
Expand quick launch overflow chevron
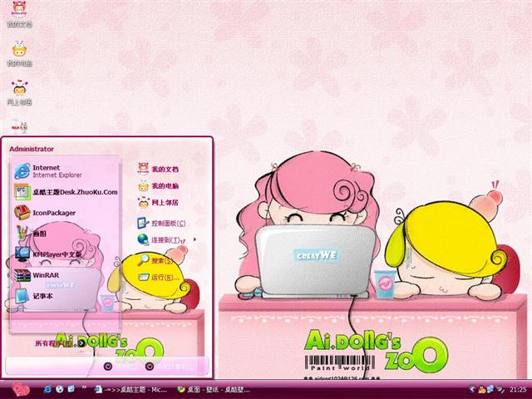click(84, 387)
